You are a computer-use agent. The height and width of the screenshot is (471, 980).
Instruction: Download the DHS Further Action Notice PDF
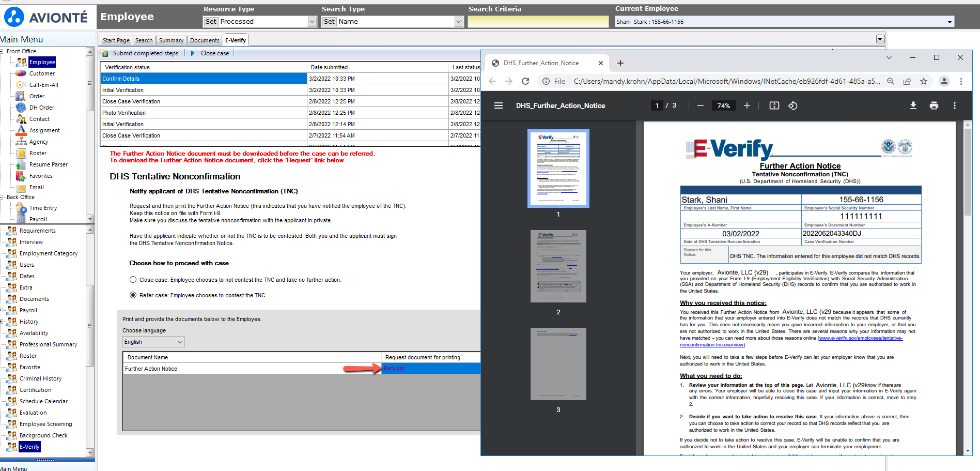pyautogui.click(x=913, y=105)
